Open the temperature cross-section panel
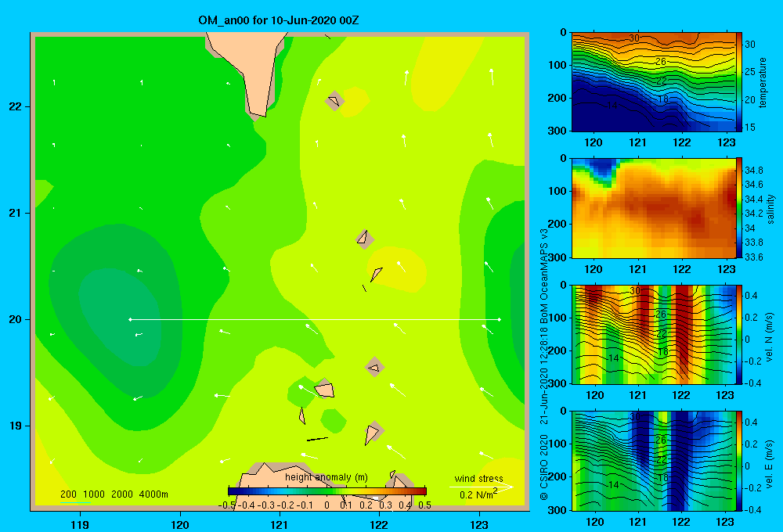783x532 pixels. (x=653, y=82)
